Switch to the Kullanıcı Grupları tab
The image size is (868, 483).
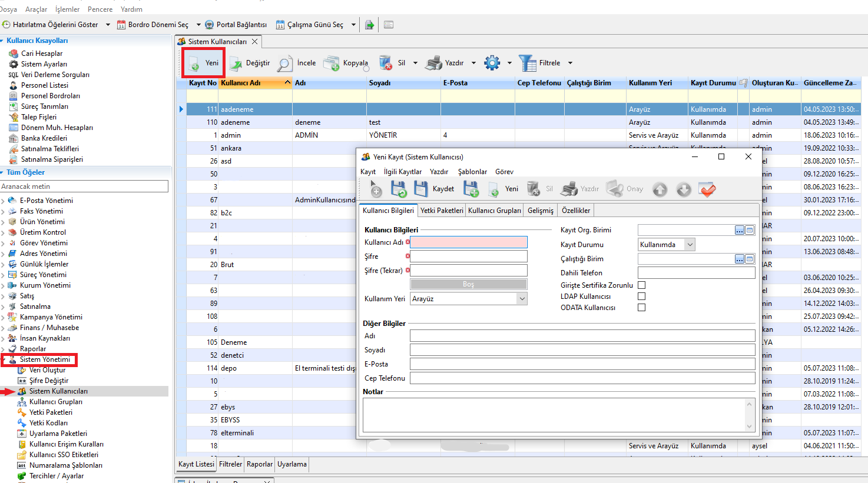click(494, 211)
